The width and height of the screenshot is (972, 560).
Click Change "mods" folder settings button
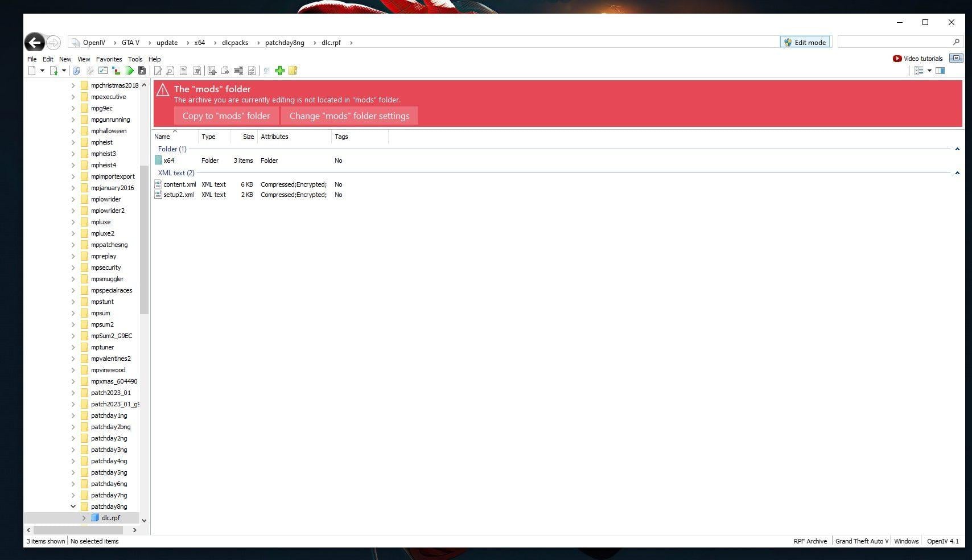point(349,116)
